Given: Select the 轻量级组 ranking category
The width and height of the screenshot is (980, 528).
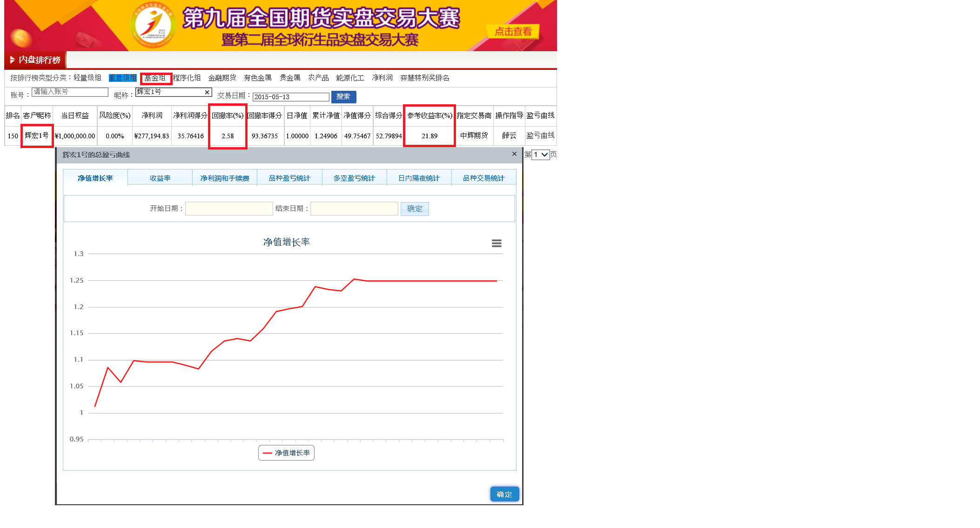Looking at the screenshot, I should click(87, 78).
